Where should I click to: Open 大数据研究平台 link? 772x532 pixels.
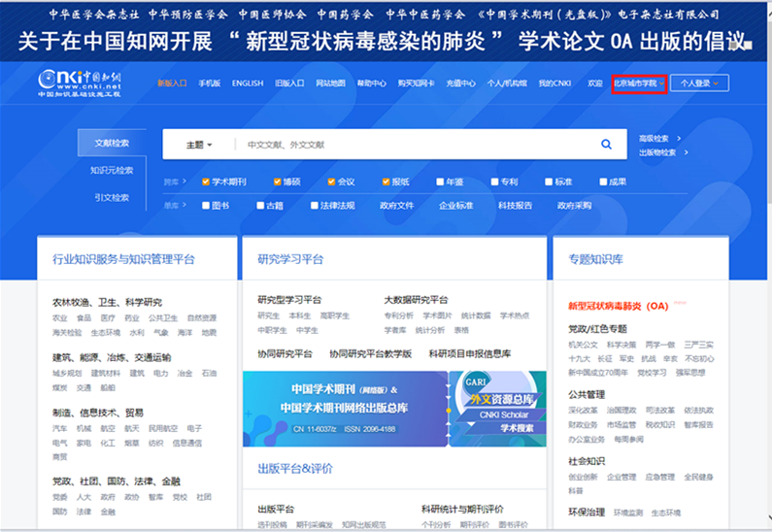tap(416, 300)
